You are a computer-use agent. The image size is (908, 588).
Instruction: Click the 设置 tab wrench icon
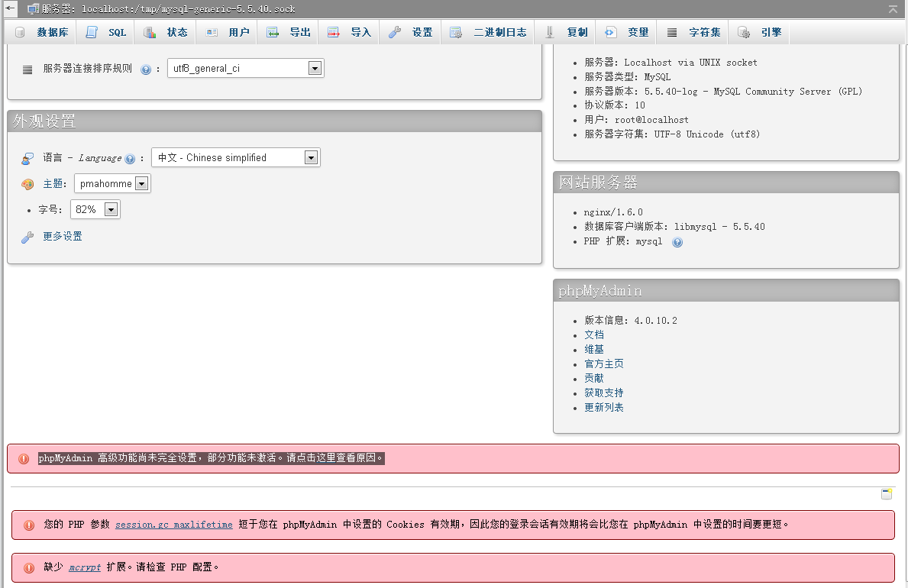(x=395, y=32)
